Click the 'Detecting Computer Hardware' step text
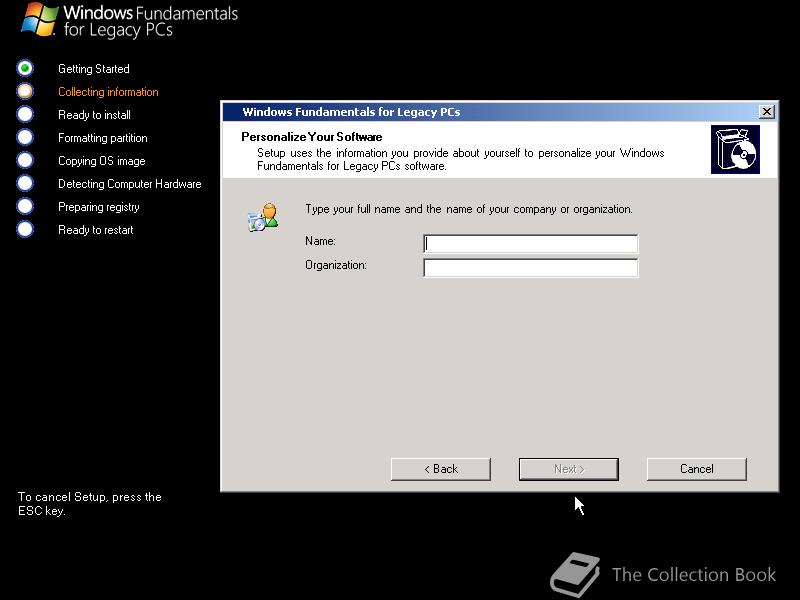 tap(130, 184)
